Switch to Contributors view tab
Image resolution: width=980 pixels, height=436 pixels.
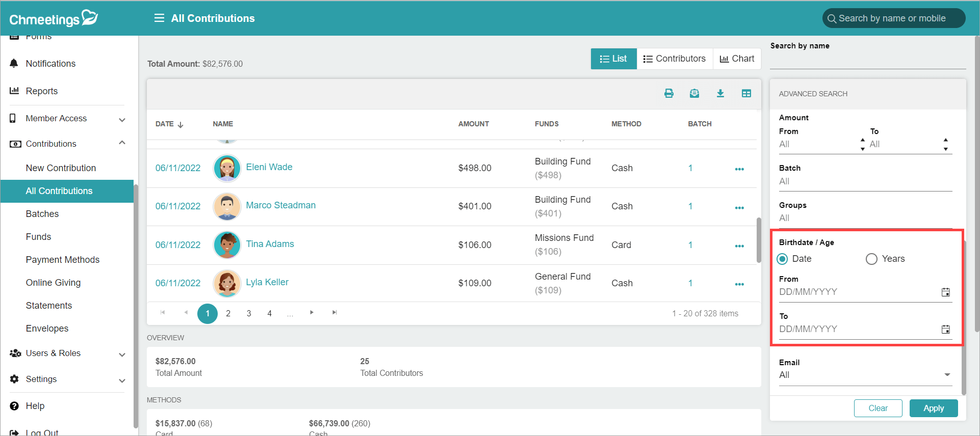(x=675, y=59)
